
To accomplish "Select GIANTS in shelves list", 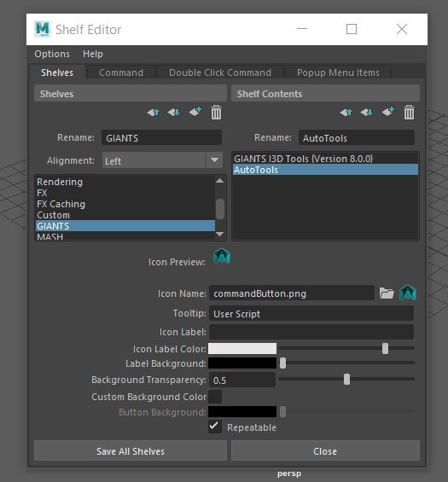I will (125, 225).
